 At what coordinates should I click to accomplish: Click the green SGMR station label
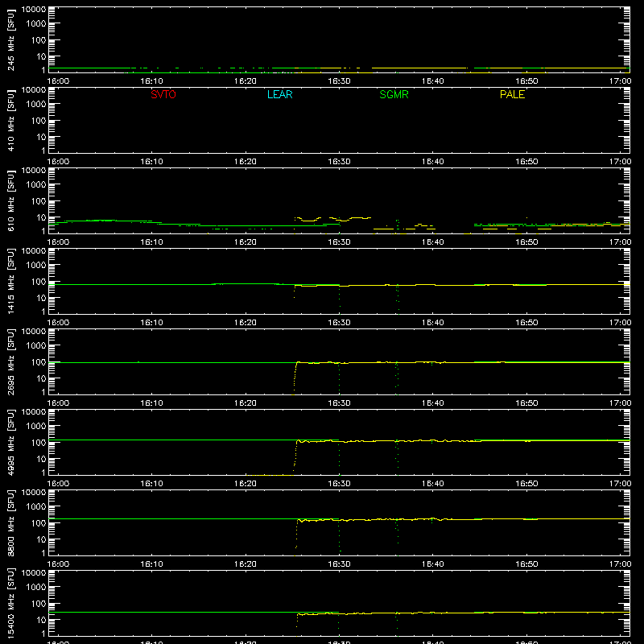[x=394, y=94]
